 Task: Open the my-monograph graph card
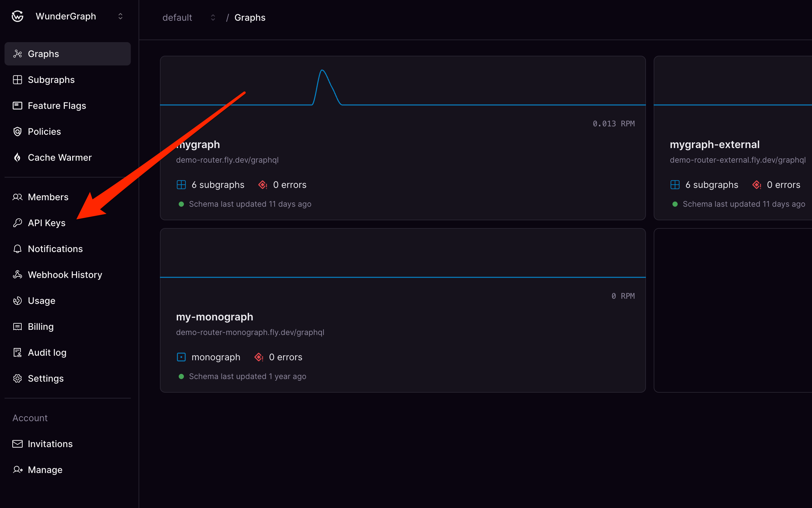215,316
